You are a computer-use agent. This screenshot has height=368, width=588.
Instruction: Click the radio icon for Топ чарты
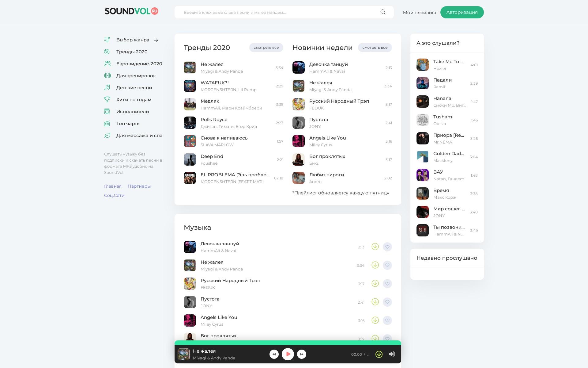[x=107, y=123]
